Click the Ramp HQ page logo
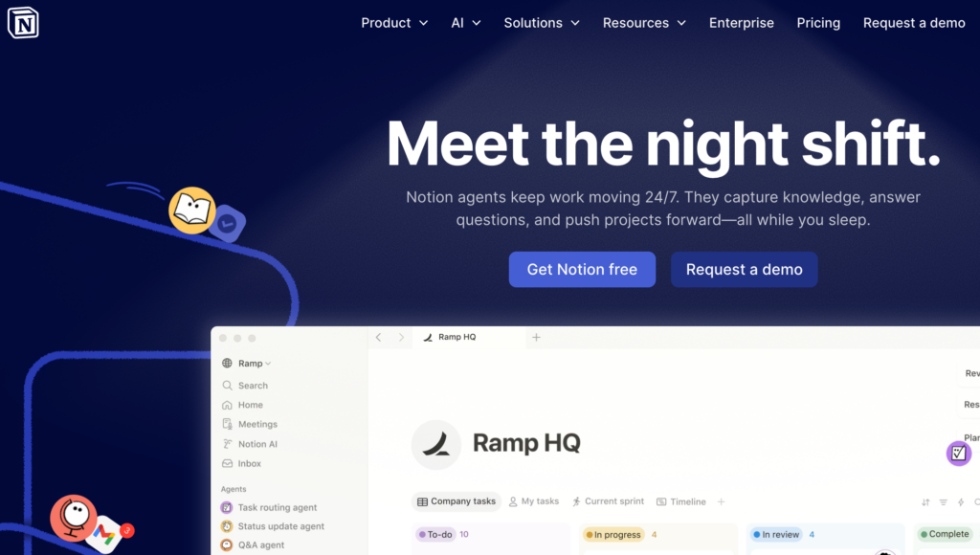 435,444
